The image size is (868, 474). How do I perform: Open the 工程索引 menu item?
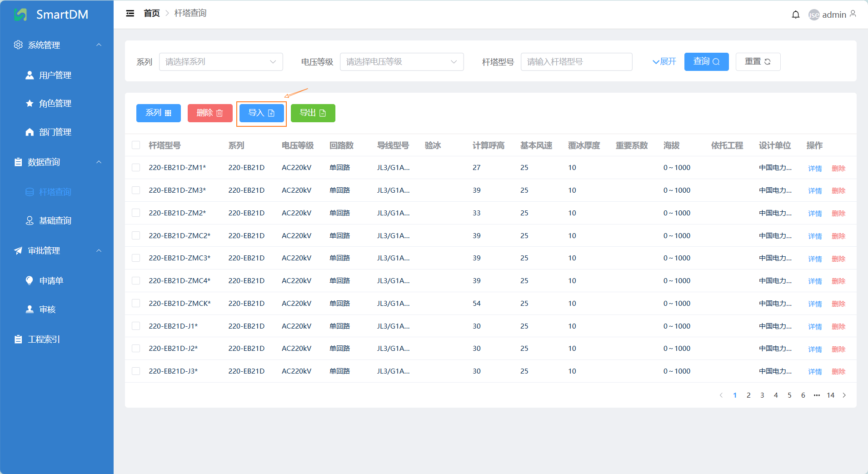[57, 339]
